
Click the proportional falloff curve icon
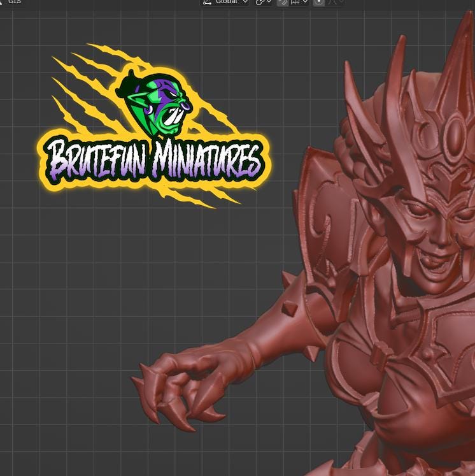point(332,3)
